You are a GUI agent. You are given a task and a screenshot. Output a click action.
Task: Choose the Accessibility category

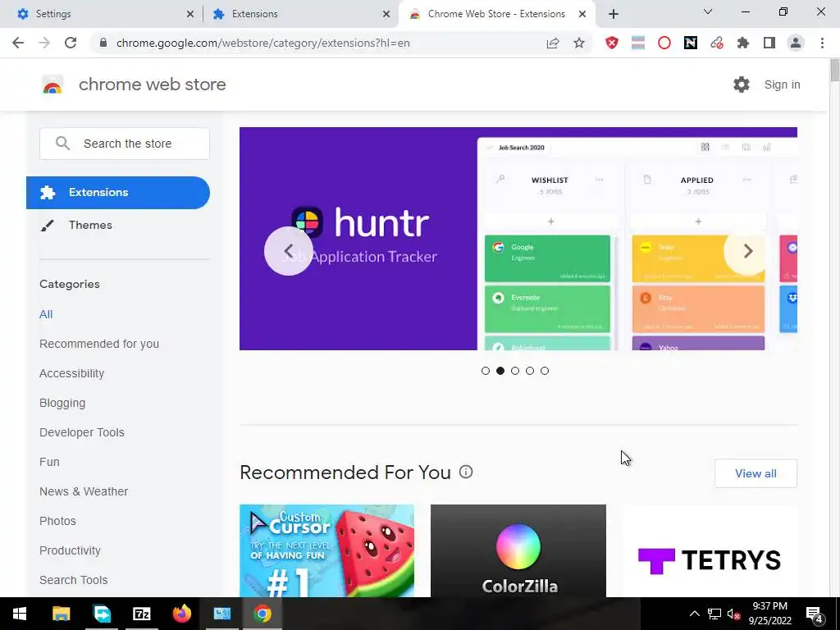(x=72, y=373)
